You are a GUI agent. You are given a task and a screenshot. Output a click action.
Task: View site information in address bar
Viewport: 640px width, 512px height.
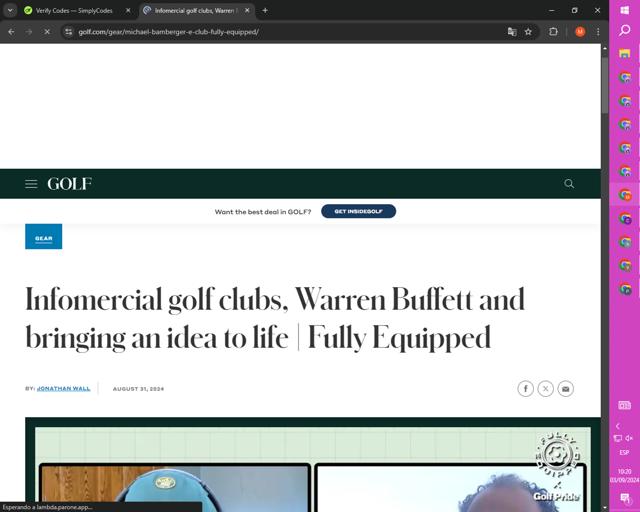click(69, 32)
